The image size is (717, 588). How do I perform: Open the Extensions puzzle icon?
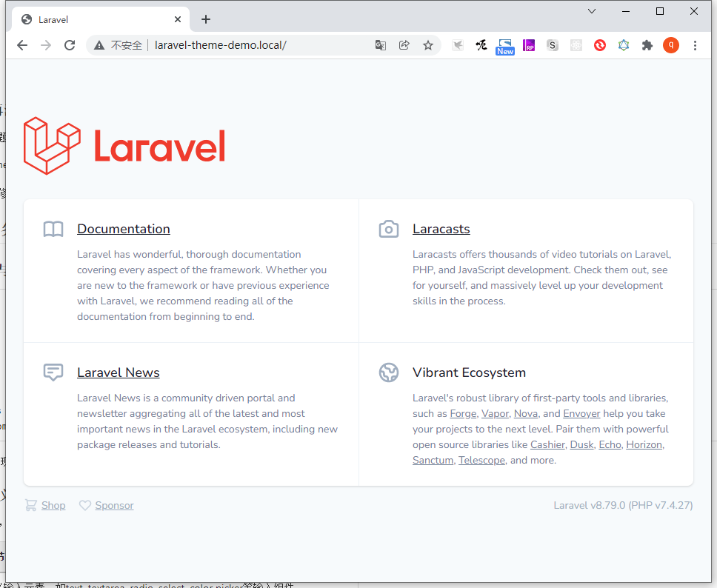point(647,45)
